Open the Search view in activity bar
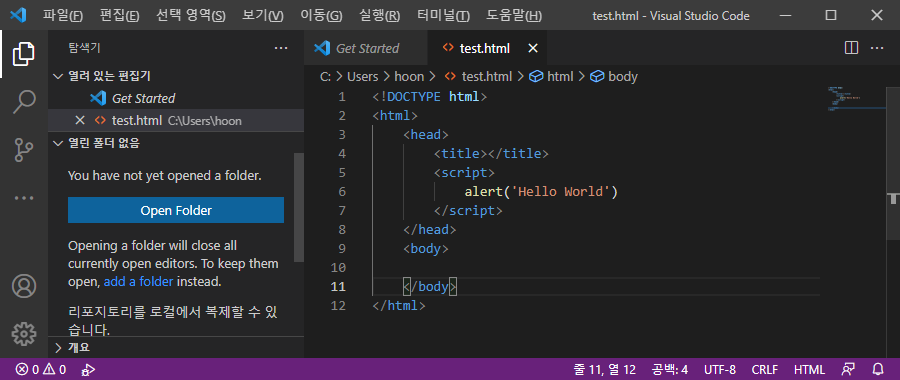The width and height of the screenshot is (900, 380). point(24,102)
